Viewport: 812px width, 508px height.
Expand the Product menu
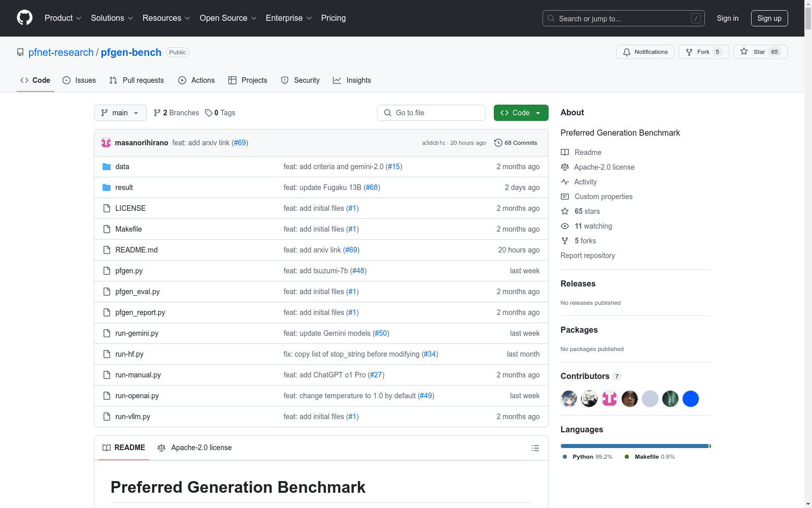[x=63, y=18]
